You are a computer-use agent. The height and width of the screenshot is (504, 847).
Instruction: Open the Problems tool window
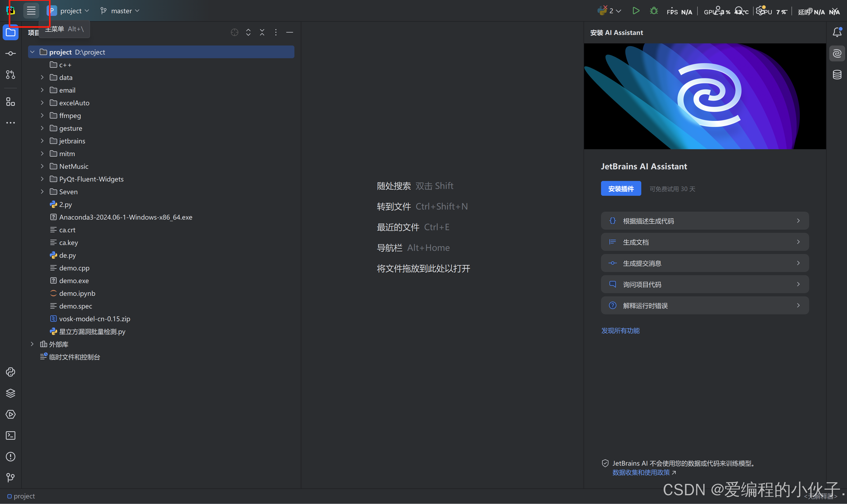(x=11, y=456)
